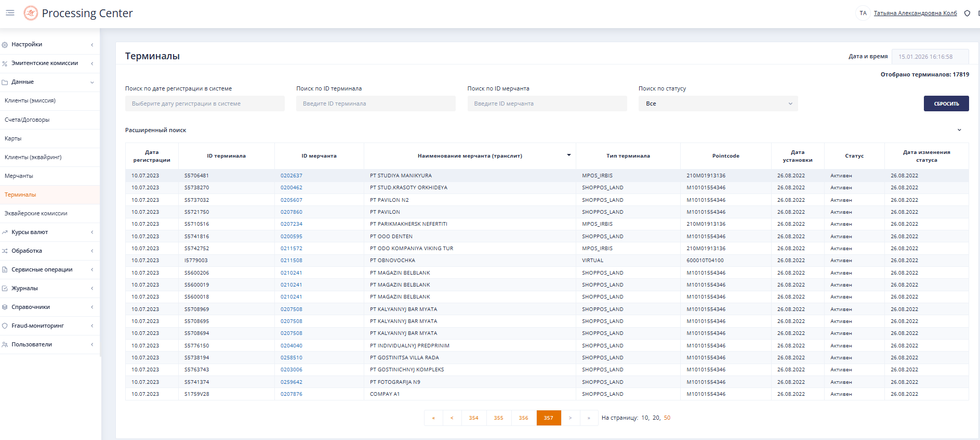Screen dimensions: 980x440
Task: Select Карты in the sidebar menu
Action: click(x=13, y=138)
